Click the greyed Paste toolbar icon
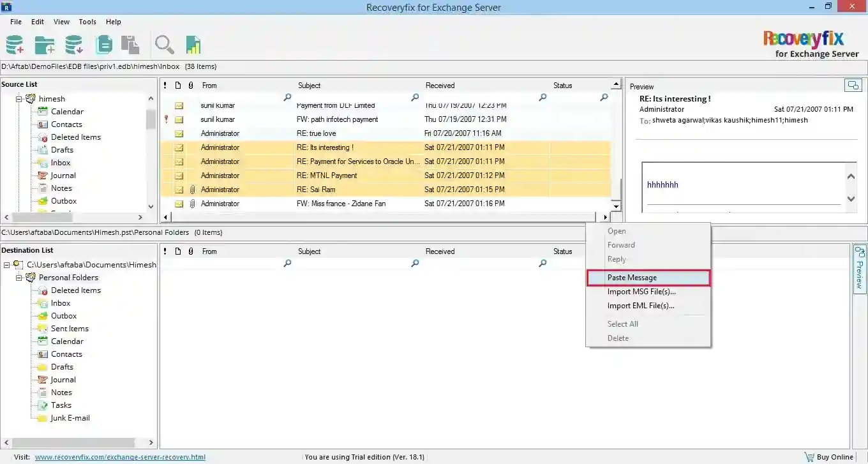Viewport: 868px width, 464px height. (130, 45)
